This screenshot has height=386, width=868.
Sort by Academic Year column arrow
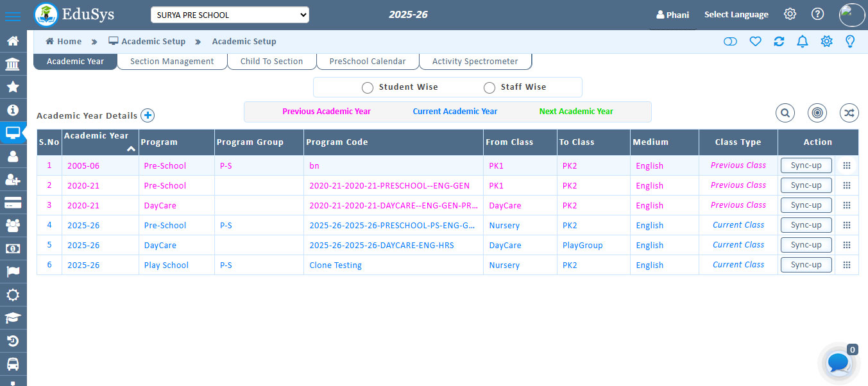[131, 149]
